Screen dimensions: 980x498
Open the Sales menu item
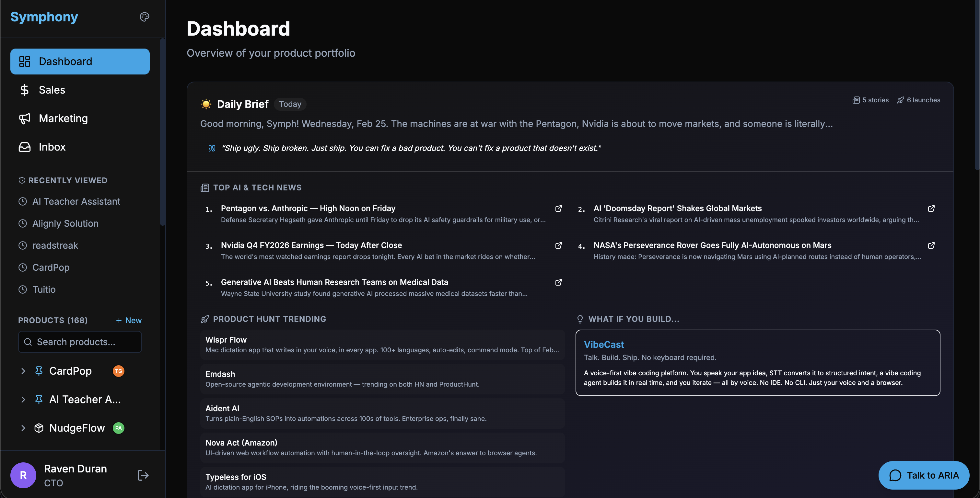tap(52, 90)
